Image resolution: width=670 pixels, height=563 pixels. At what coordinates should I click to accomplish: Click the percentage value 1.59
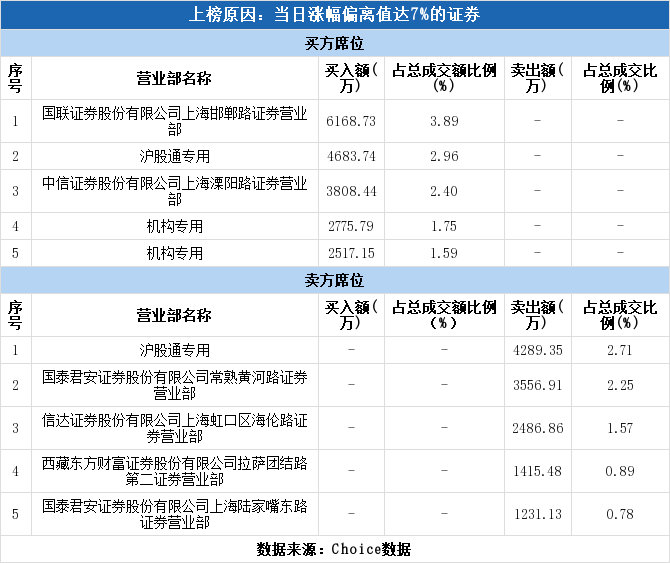pos(444,254)
